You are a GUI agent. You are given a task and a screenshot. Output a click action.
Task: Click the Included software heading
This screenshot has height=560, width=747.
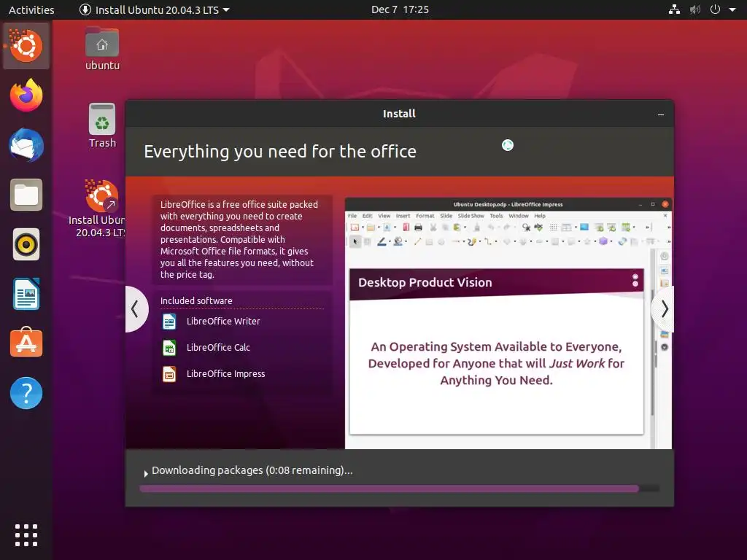(x=196, y=301)
